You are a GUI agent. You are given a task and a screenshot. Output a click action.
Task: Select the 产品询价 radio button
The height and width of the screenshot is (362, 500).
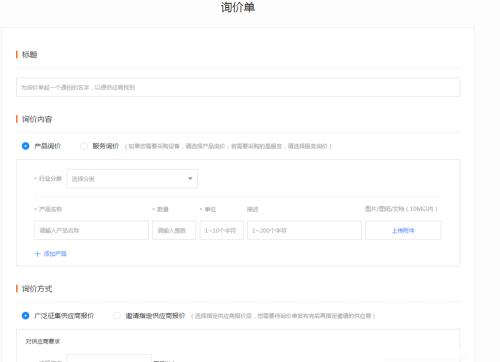pos(25,146)
